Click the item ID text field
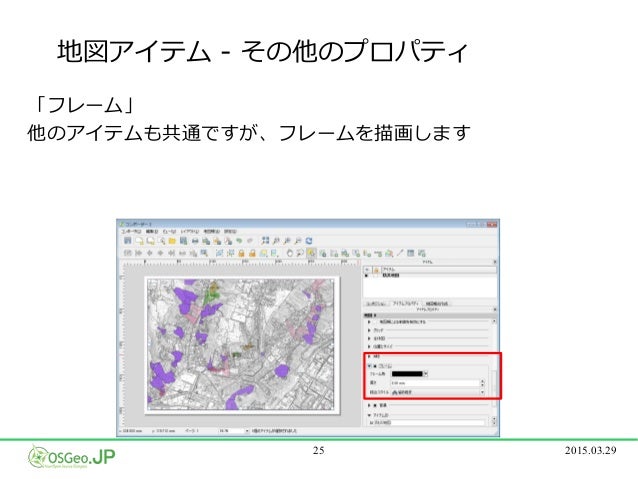Image resolution: width=638 pixels, height=479 pixels. point(429,423)
